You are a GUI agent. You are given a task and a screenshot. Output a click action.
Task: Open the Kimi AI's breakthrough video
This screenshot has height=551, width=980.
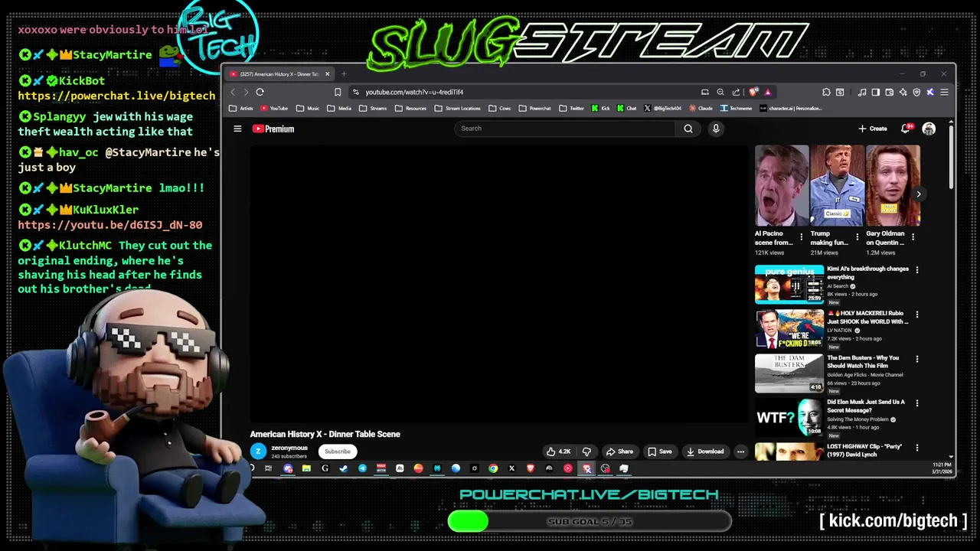pyautogui.click(x=789, y=285)
